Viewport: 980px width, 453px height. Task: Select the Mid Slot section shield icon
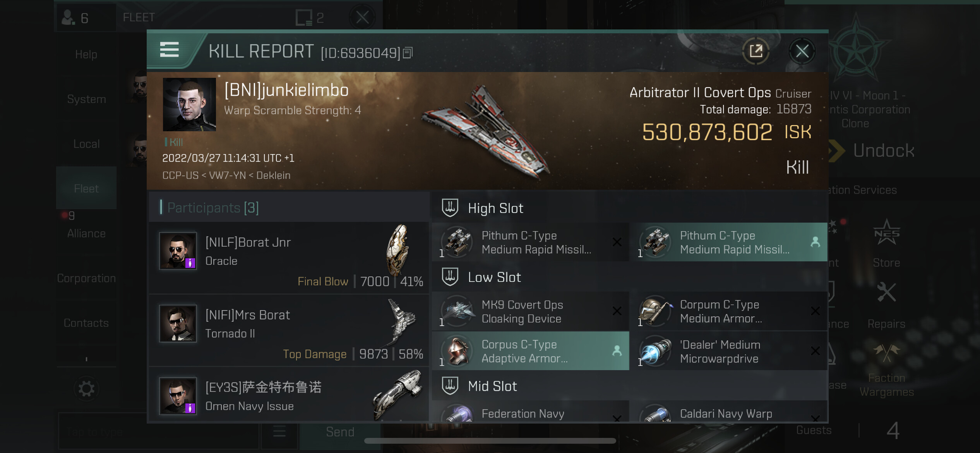click(x=450, y=386)
